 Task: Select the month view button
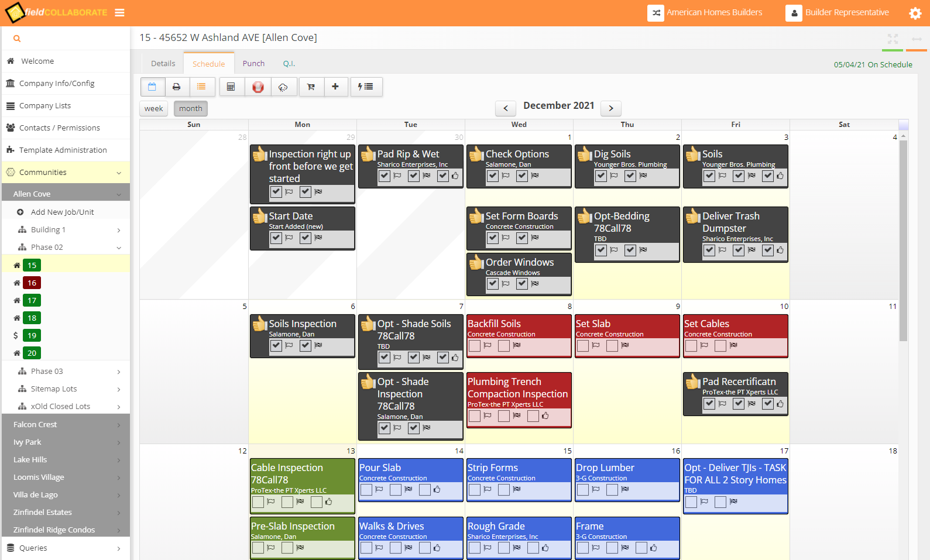point(191,109)
